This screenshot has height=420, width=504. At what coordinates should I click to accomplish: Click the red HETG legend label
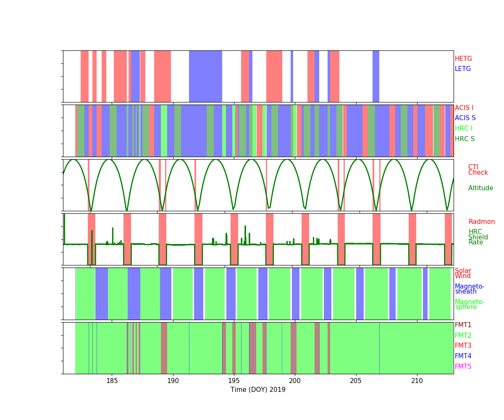[x=463, y=59]
